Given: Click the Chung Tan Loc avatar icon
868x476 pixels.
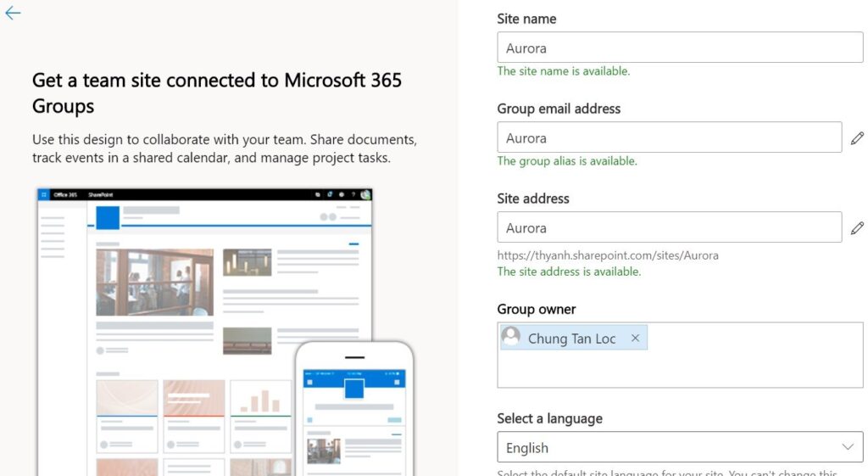Looking at the screenshot, I should (x=511, y=336).
